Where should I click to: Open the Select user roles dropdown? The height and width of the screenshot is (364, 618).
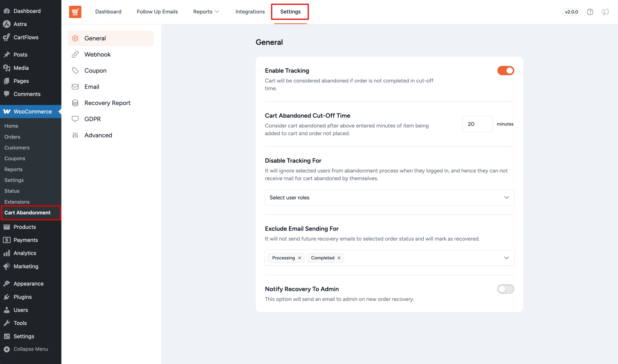389,198
